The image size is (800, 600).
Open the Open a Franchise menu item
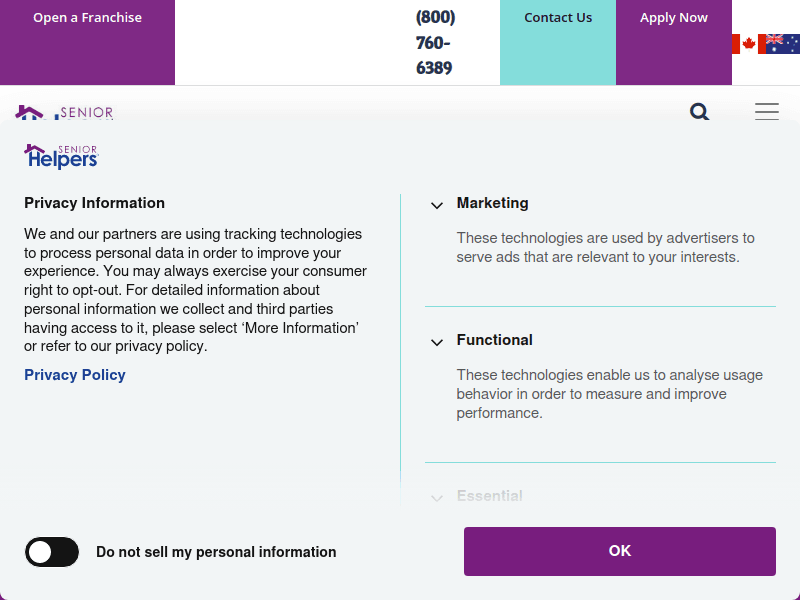(x=87, y=18)
